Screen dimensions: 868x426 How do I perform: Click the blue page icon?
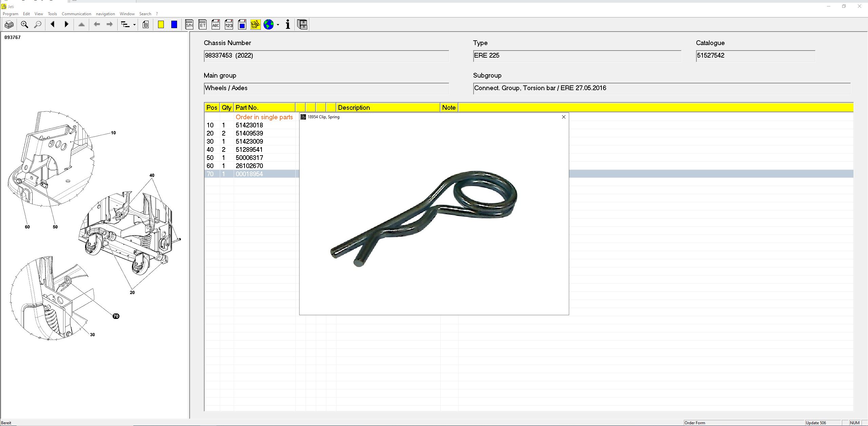(x=174, y=24)
